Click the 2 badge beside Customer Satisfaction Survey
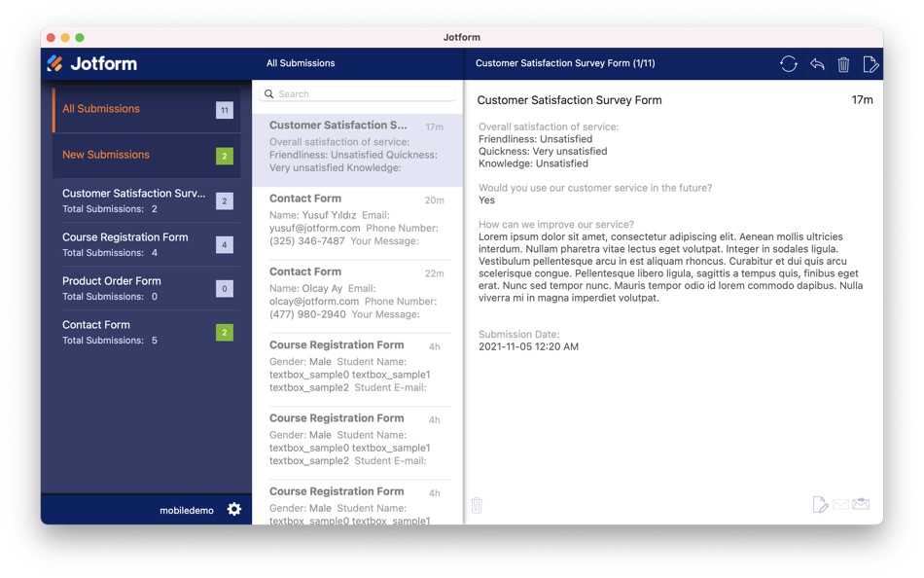The image size is (924, 578). [x=225, y=201]
